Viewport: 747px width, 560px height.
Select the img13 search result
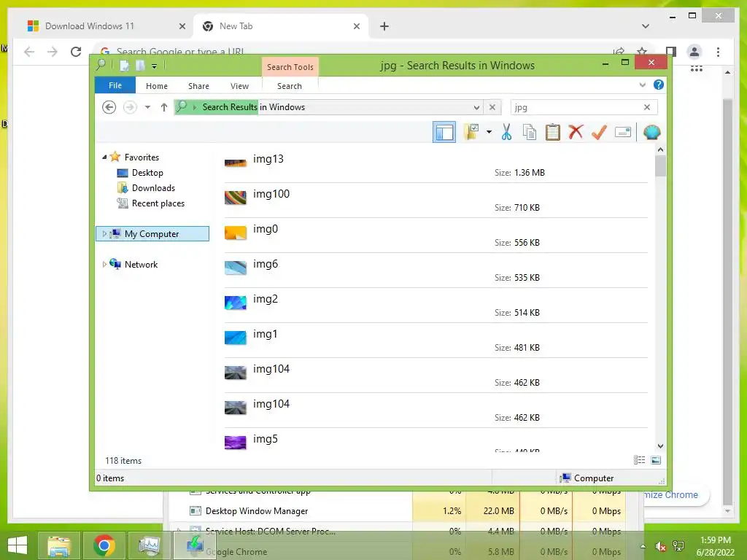[x=436, y=165]
